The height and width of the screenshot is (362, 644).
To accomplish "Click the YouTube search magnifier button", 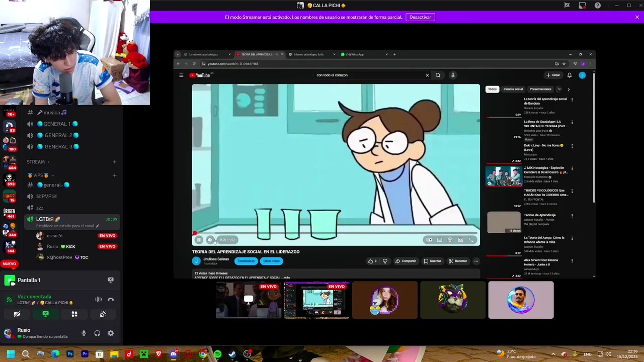I will pyautogui.click(x=438, y=75).
